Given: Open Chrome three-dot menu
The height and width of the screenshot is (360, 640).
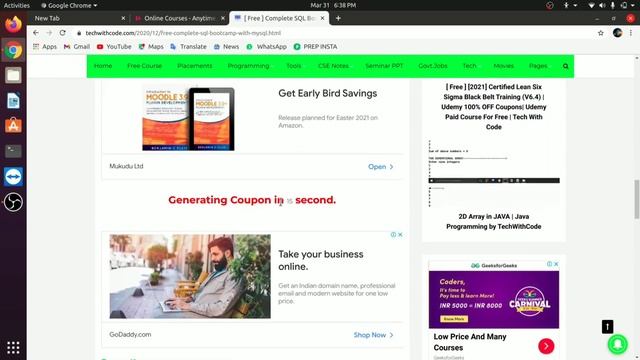Looking at the screenshot, I should [x=631, y=33].
